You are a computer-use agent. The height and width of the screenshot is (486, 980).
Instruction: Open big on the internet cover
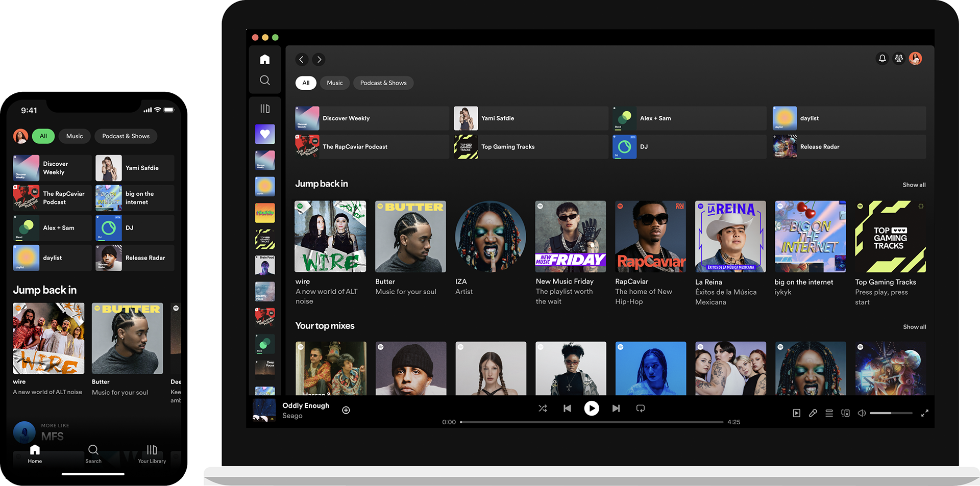(x=811, y=236)
